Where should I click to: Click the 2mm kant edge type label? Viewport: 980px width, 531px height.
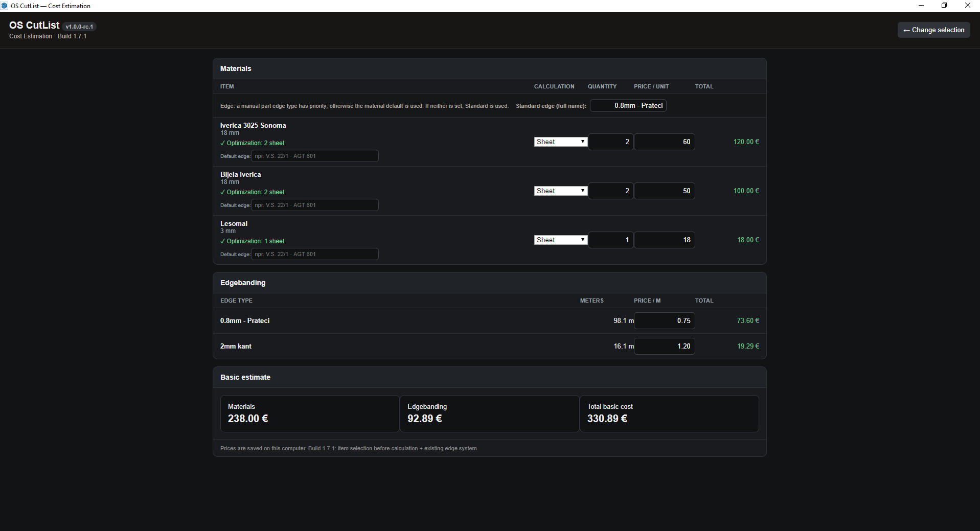point(236,346)
